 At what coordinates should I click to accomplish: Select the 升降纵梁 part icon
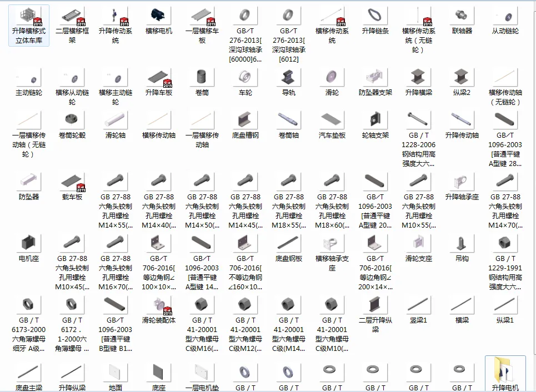click(x=72, y=373)
